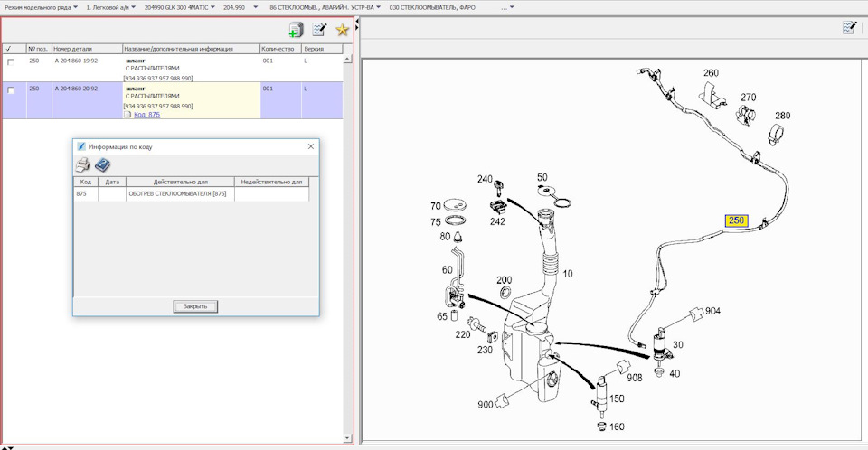
Task: Click the notes icon above the diagram
Action: pos(849,28)
